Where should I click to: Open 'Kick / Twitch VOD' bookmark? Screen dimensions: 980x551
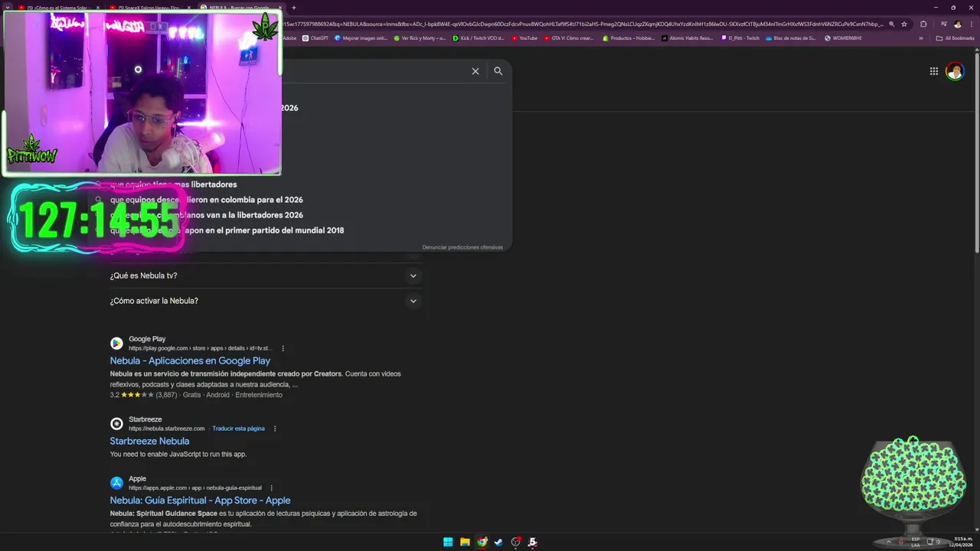479,38
